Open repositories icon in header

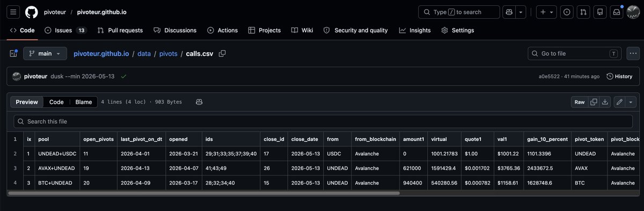point(601,12)
